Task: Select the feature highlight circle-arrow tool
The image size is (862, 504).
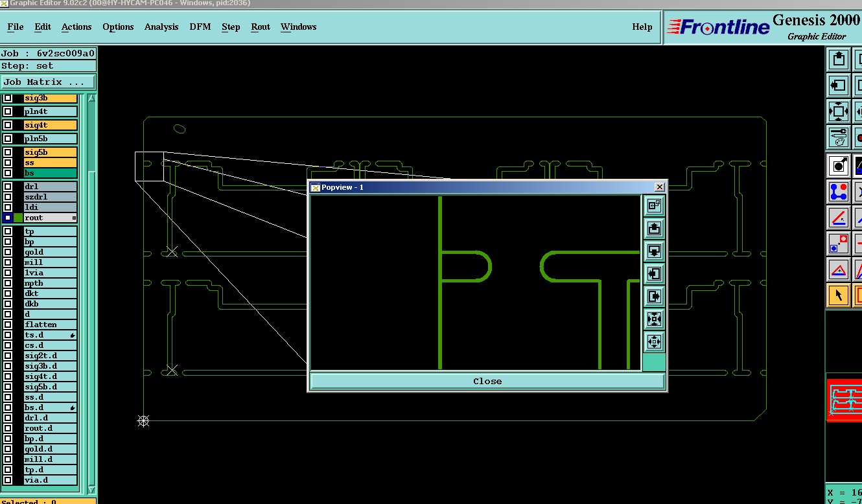Action: pos(839,165)
